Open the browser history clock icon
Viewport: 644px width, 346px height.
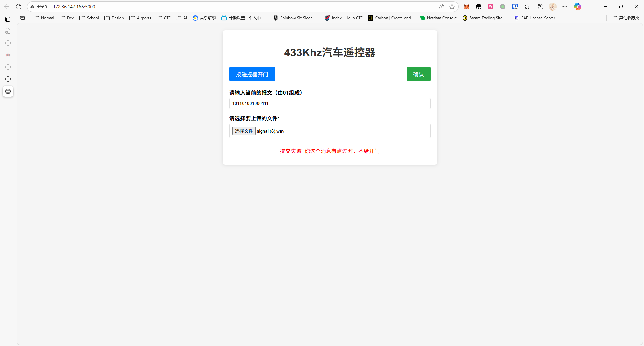(541, 7)
